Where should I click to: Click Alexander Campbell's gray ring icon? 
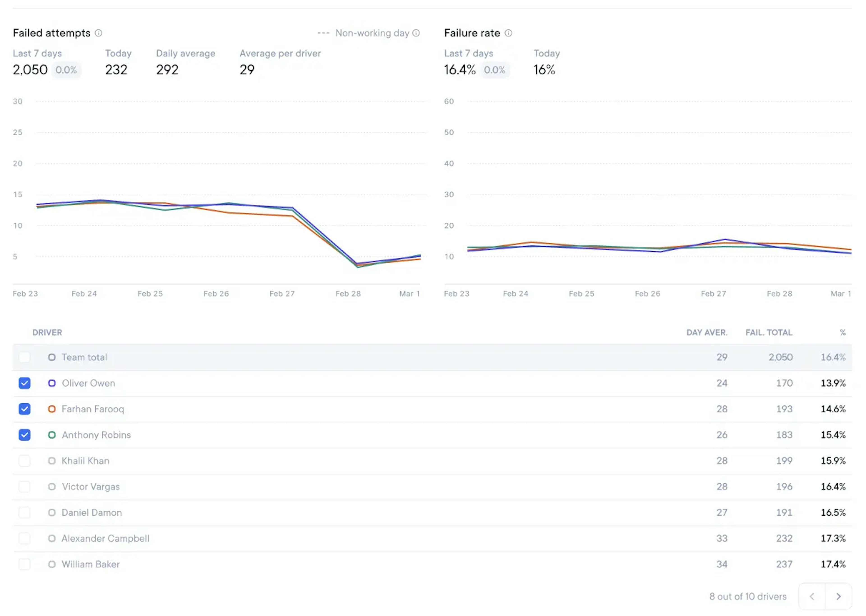point(52,538)
